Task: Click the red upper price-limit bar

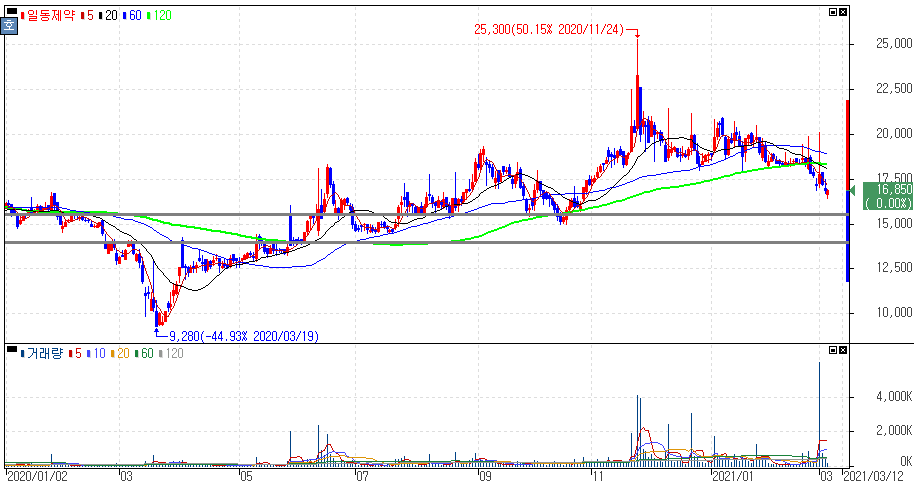Action: [848, 145]
